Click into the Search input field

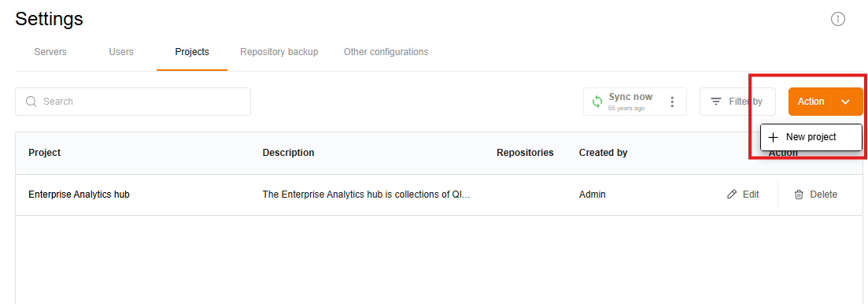[x=133, y=102]
